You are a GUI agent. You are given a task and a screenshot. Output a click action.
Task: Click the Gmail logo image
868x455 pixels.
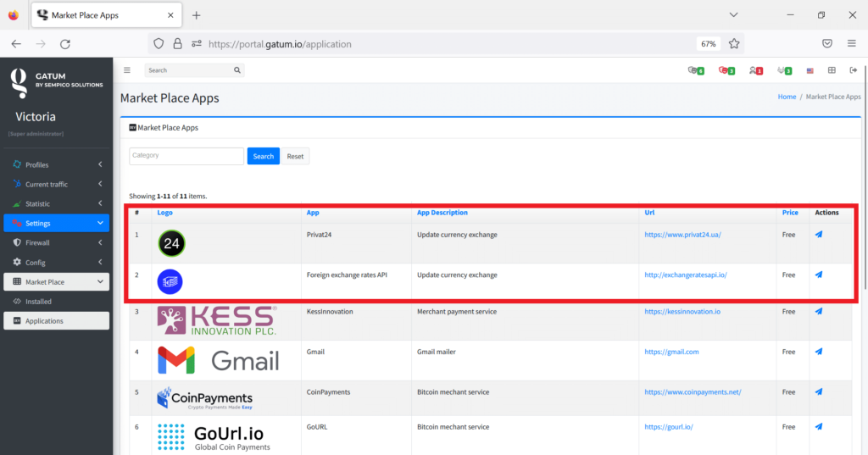pyautogui.click(x=218, y=360)
